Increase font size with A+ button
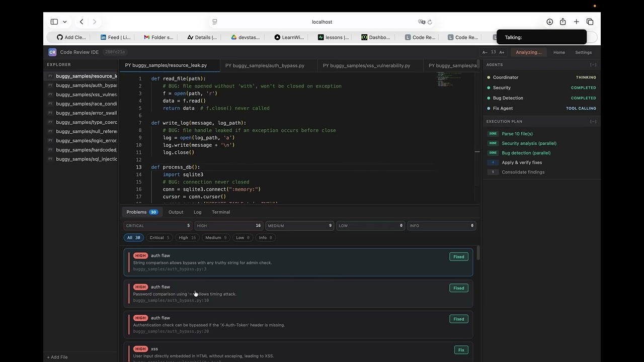 coord(502,52)
